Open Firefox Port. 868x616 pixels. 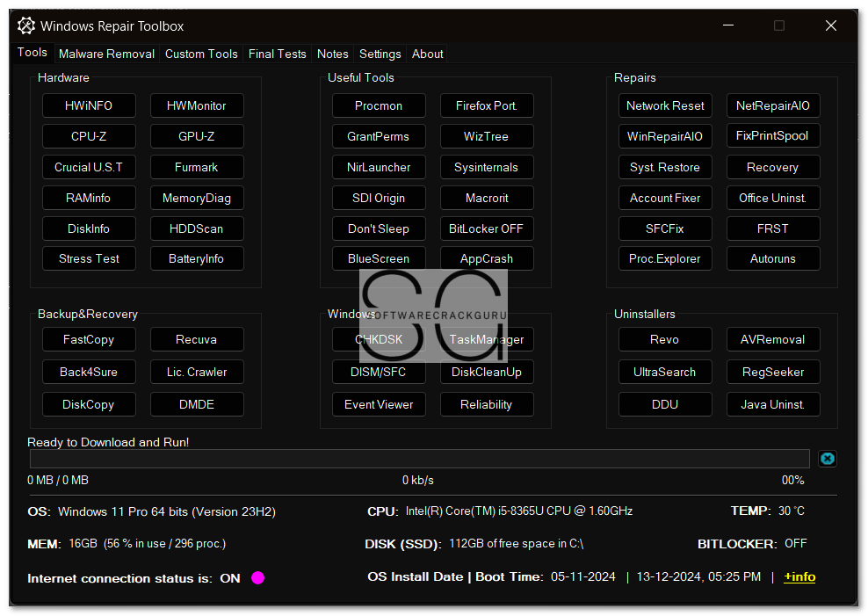click(x=487, y=105)
